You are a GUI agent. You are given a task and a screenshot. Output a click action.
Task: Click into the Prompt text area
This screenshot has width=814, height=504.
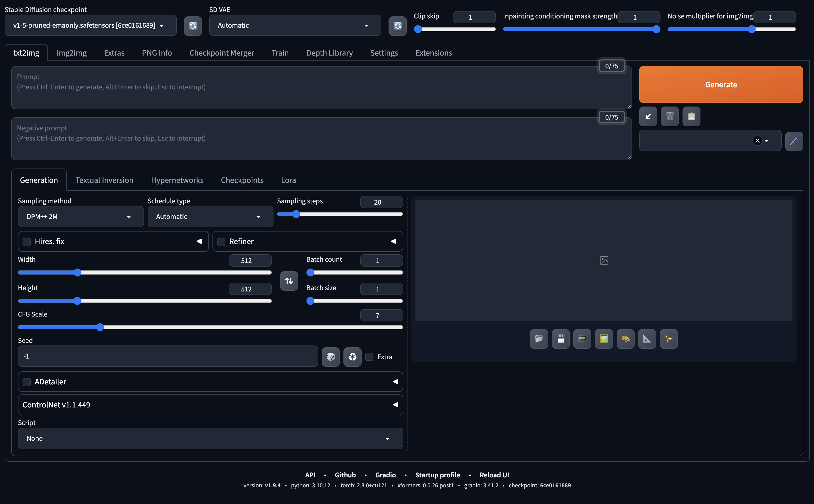pos(322,87)
